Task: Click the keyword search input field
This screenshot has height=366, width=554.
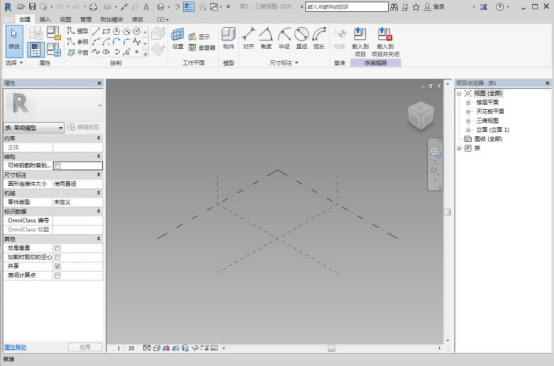Action: (x=347, y=7)
